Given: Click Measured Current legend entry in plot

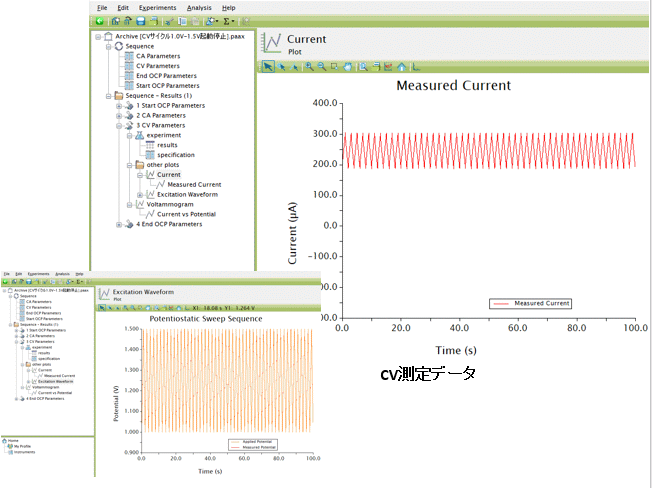Looking at the screenshot, I should [530, 304].
